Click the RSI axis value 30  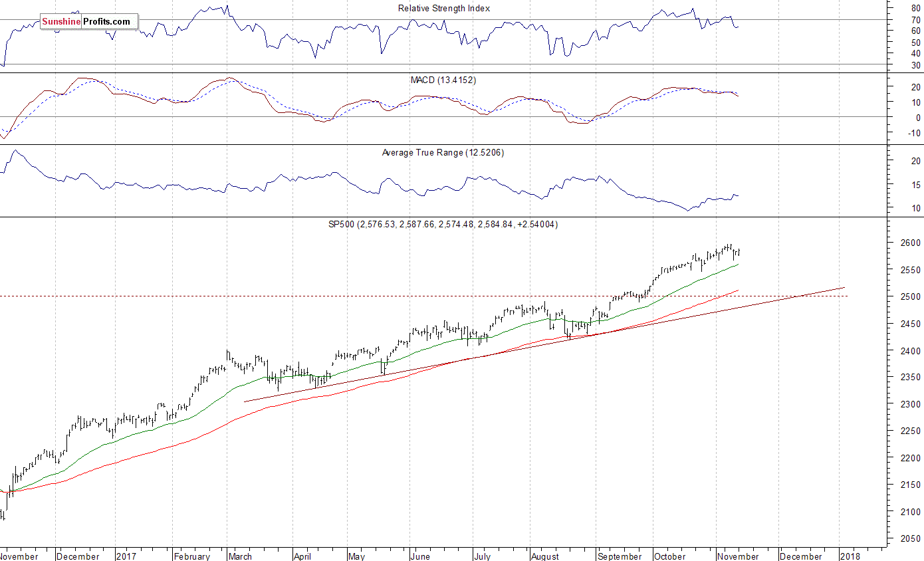pyautogui.click(x=916, y=65)
